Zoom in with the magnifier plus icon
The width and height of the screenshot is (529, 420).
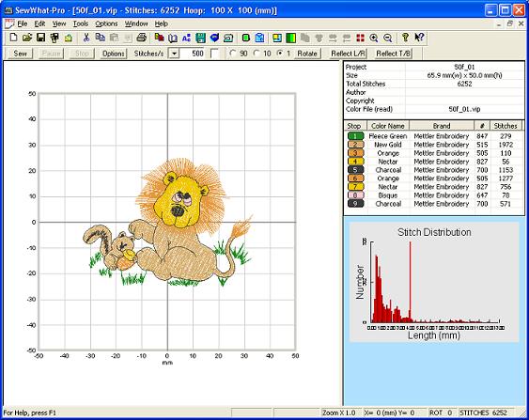tap(374, 38)
